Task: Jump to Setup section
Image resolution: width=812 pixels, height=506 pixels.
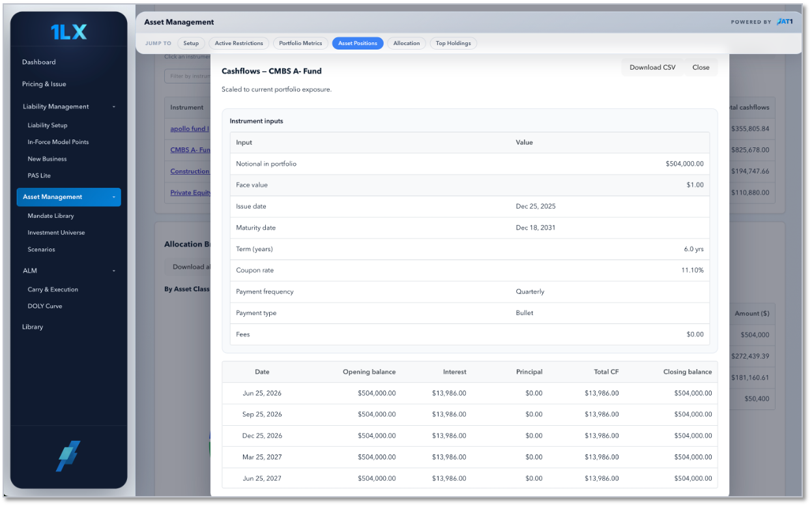Action: coord(191,43)
